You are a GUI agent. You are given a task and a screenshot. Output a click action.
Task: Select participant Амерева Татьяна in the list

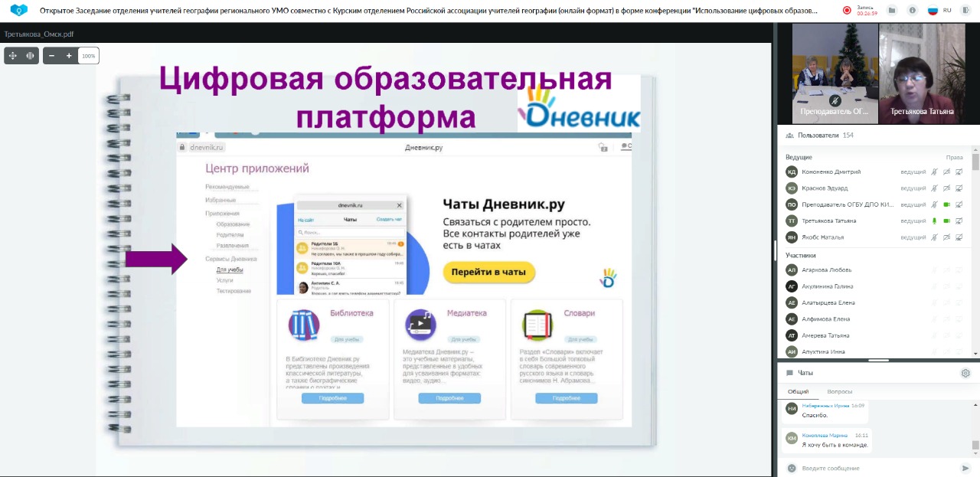point(875,335)
